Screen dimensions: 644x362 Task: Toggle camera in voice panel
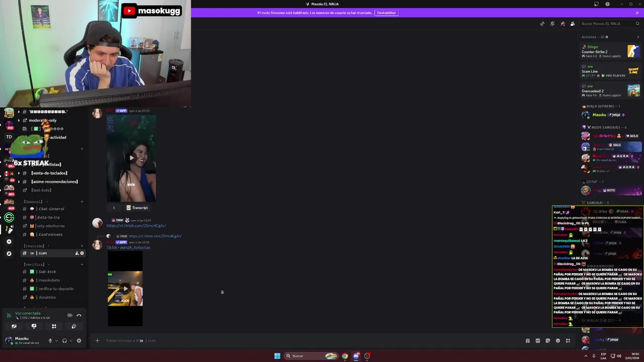coord(14,326)
